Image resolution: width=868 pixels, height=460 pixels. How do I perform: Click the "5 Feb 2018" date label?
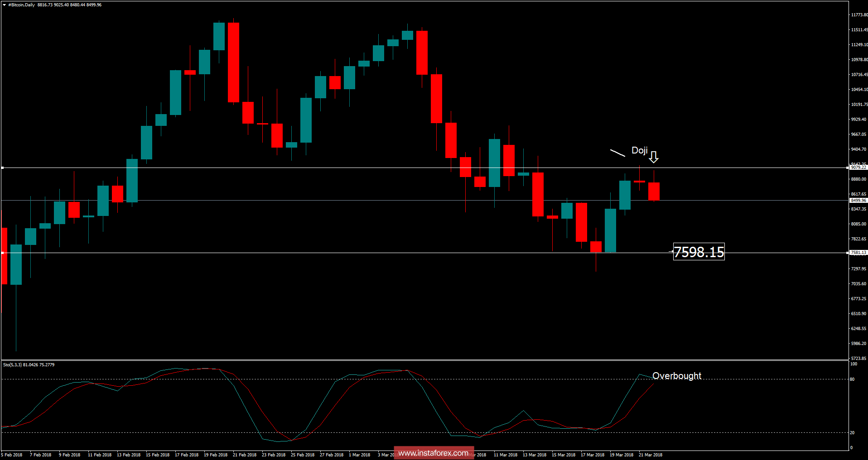pos(12,455)
